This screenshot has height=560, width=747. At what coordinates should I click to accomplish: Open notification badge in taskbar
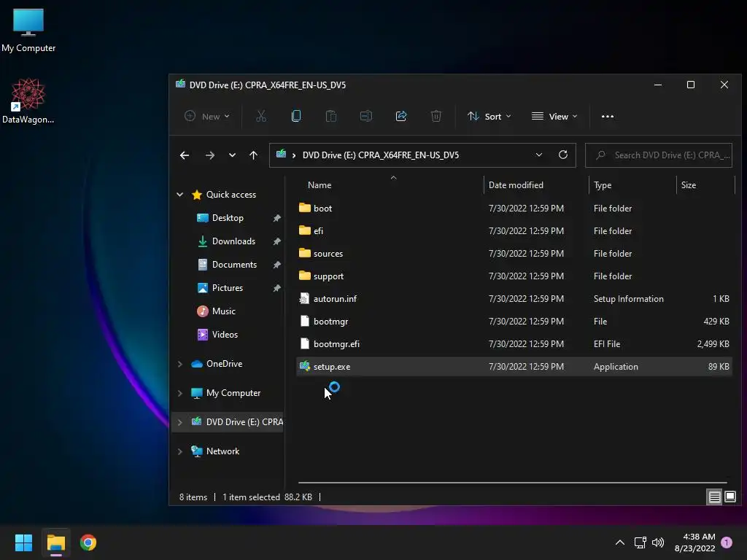pos(727,542)
